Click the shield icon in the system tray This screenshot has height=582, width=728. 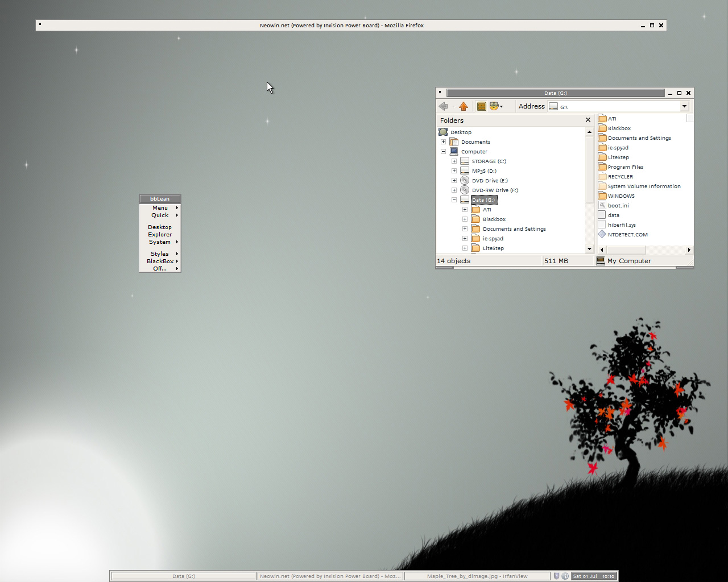557,576
